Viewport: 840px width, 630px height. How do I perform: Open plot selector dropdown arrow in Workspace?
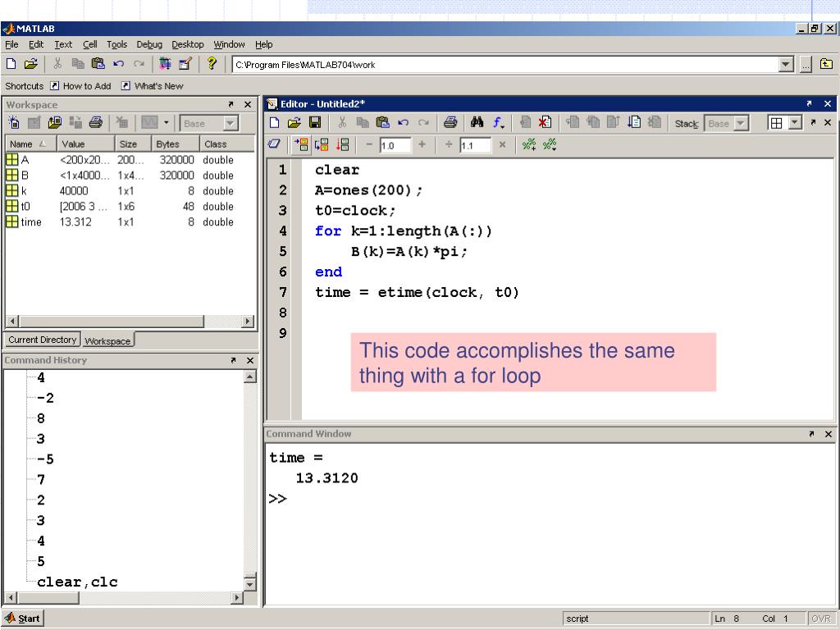(x=166, y=123)
